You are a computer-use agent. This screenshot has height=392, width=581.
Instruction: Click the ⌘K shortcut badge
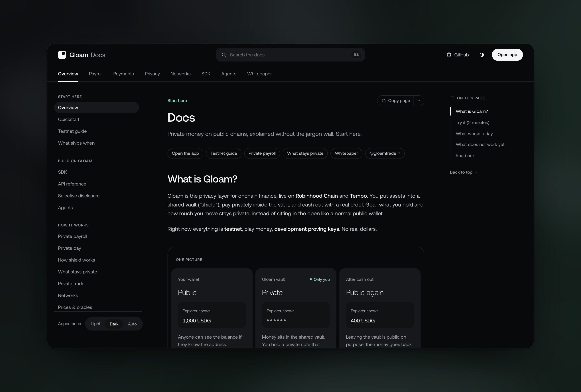[356, 55]
